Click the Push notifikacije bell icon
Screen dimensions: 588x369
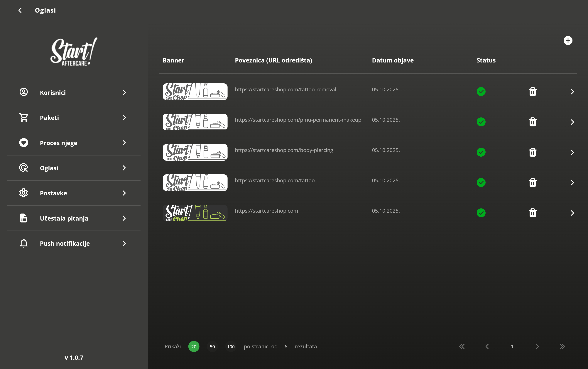click(24, 243)
